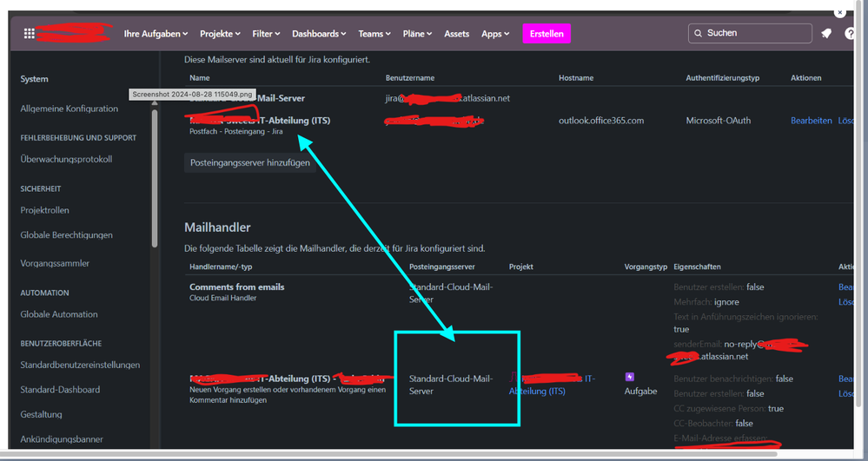This screenshot has height=461, width=868.
Task: Select Gestaltung in sidebar
Action: pyautogui.click(x=42, y=414)
